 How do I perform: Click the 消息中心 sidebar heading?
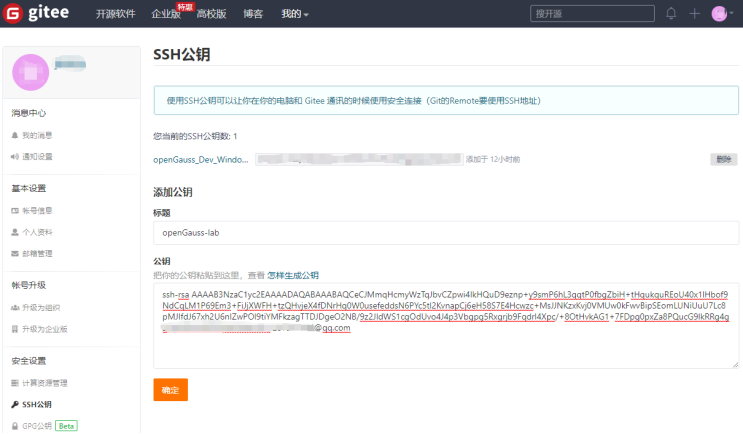click(x=28, y=113)
